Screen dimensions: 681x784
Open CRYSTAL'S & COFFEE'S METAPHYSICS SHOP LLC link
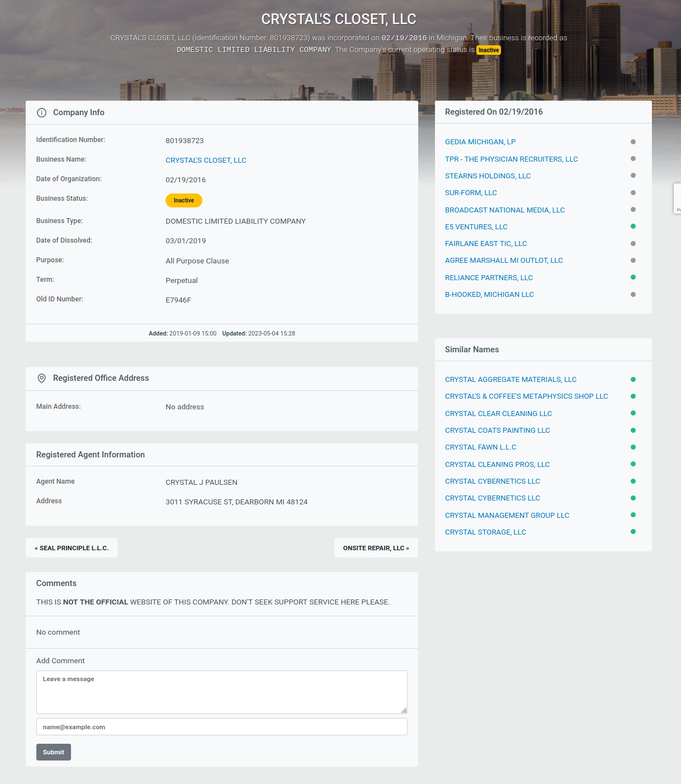tap(527, 396)
